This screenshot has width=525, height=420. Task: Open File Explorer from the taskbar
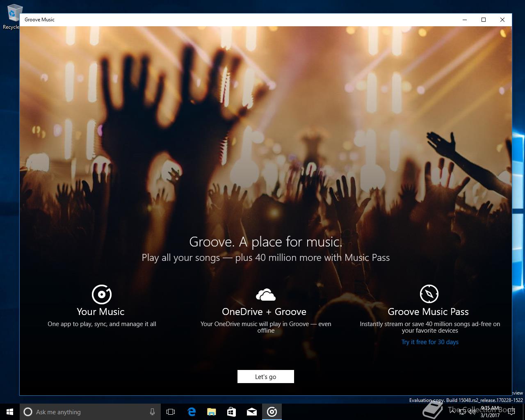pos(211,412)
